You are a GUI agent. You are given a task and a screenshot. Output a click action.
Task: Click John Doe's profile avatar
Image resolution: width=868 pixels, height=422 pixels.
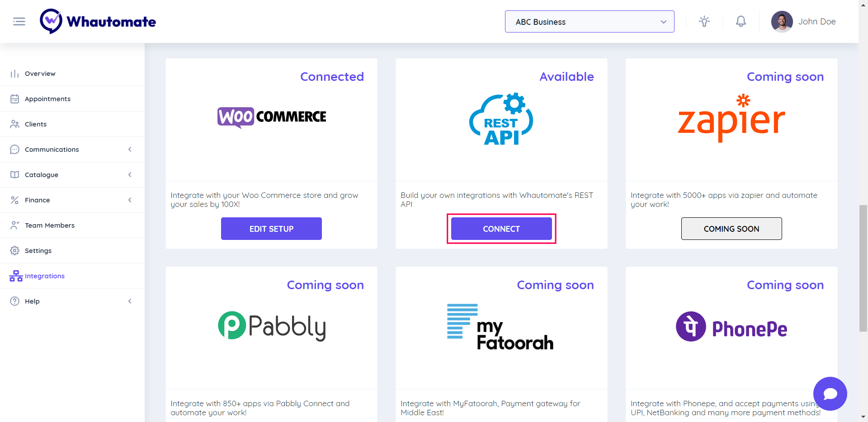[x=782, y=22]
